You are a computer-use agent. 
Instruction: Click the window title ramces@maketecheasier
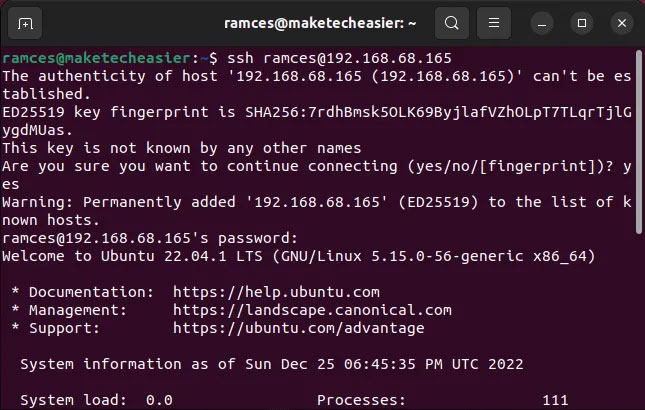pyautogui.click(x=320, y=23)
